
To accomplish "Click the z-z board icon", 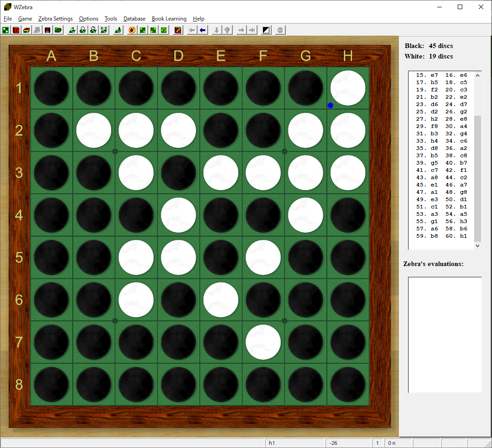I will [x=104, y=30].
